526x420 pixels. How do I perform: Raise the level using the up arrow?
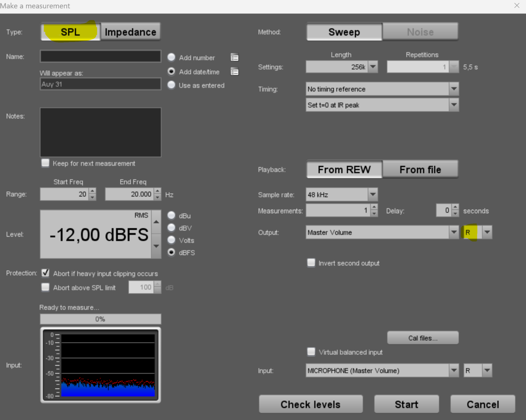click(156, 222)
